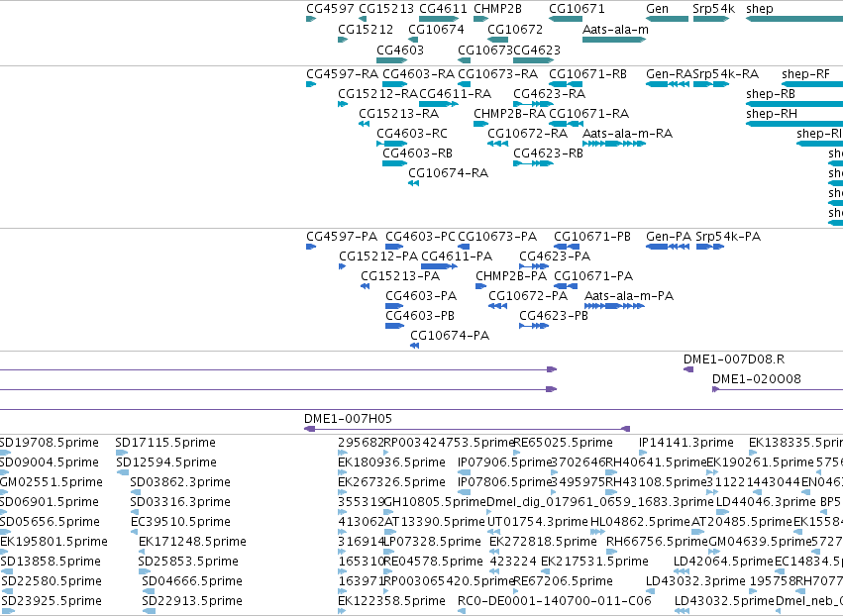This screenshot has height=616, width=843.
Task: Click the Srp54k gene label
Action: pyautogui.click(x=713, y=9)
